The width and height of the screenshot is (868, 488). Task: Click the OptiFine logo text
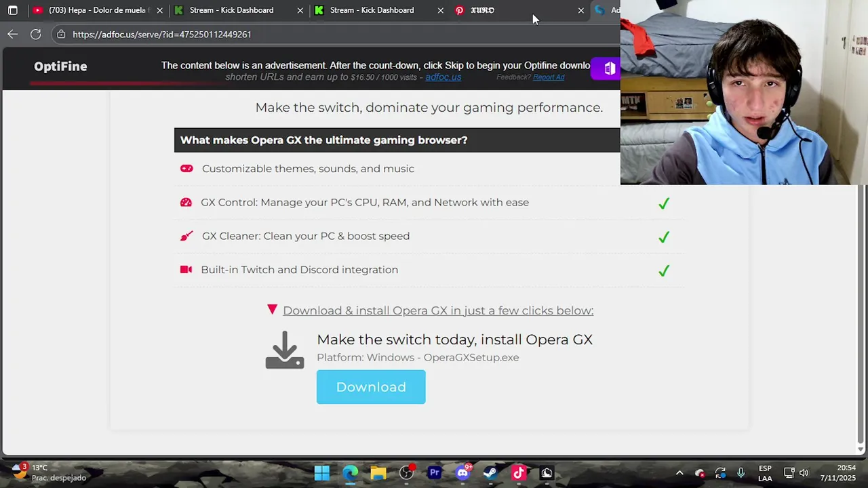(60, 66)
